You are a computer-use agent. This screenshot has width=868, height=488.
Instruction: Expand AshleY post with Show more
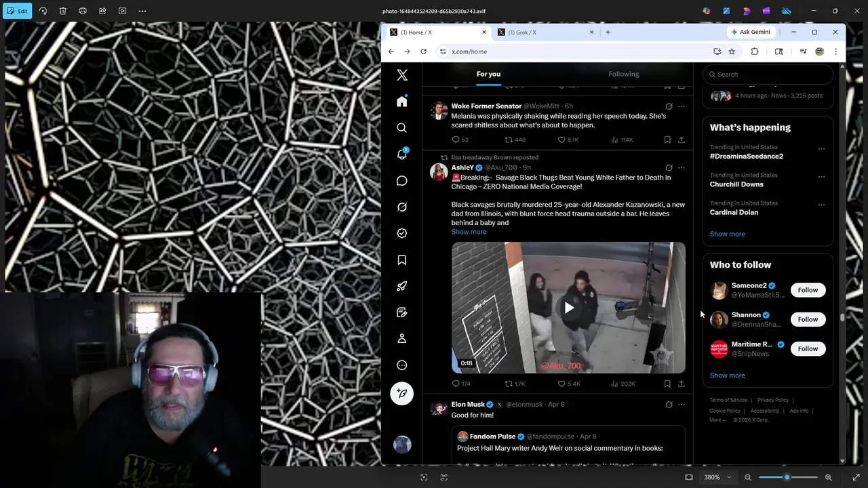coord(469,232)
